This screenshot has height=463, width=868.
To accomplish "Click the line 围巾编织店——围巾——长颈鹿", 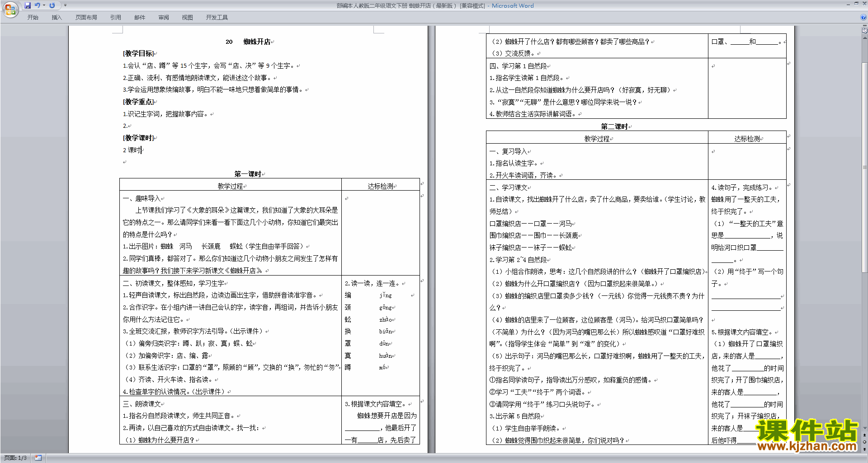I will point(533,235).
